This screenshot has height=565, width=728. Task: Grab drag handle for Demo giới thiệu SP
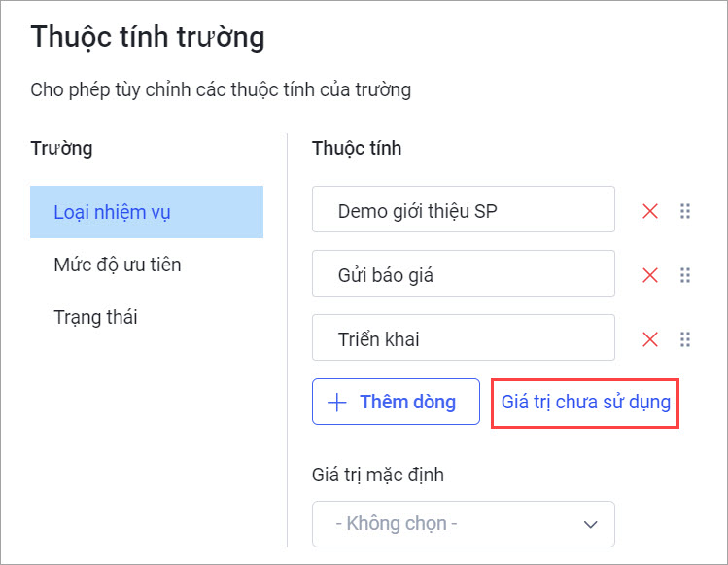tap(685, 211)
